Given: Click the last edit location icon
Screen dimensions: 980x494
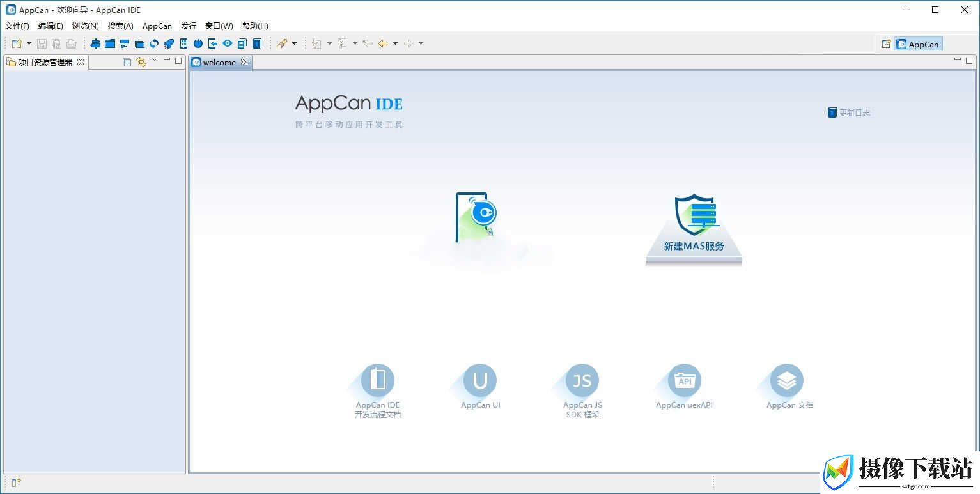Looking at the screenshot, I should point(368,43).
